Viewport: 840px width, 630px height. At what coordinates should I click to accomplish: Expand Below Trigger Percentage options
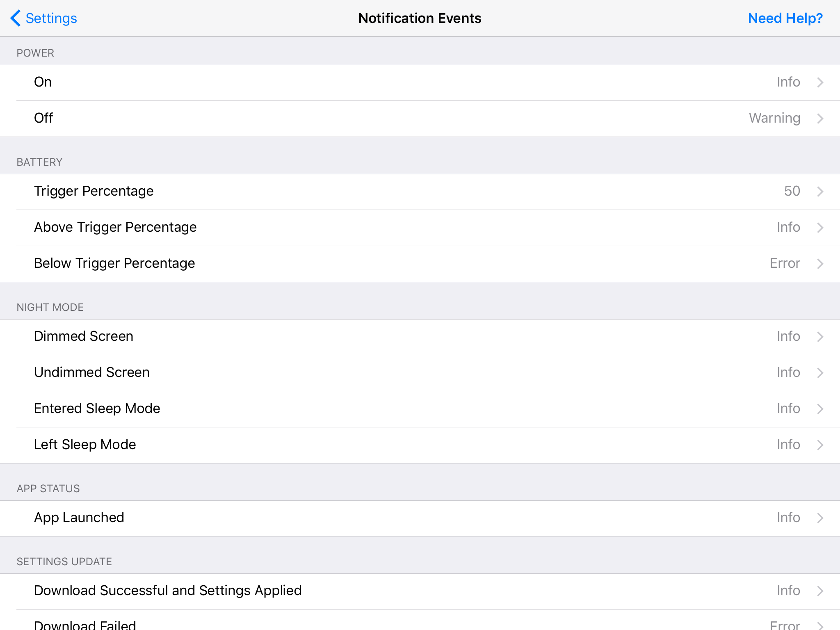click(819, 263)
